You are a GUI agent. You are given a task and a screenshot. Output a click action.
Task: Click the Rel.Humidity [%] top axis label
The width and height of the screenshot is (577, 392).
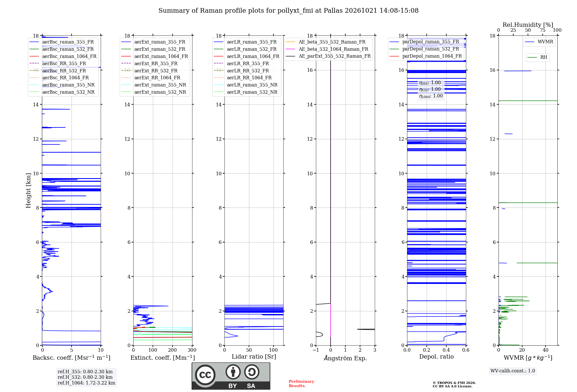[x=528, y=25]
